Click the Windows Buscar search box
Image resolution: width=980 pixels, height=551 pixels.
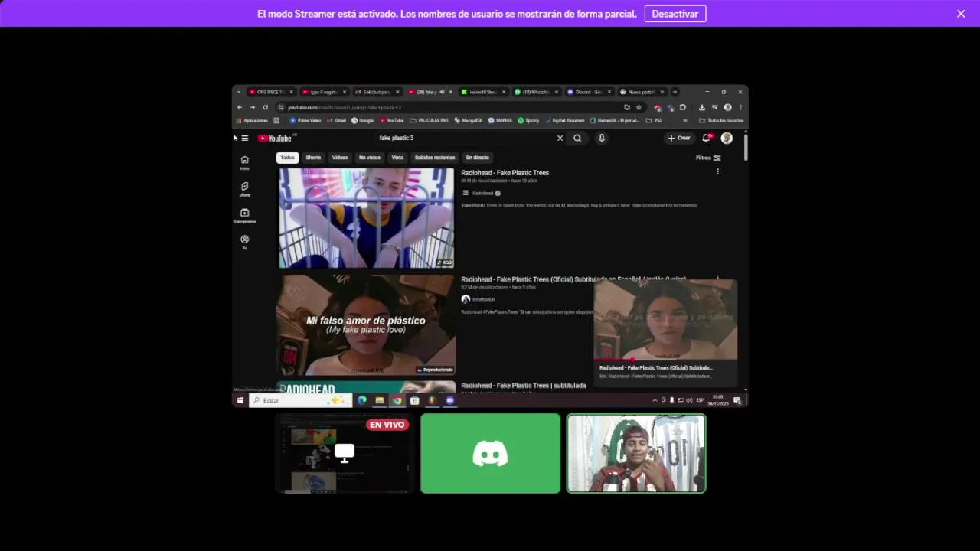coord(301,400)
